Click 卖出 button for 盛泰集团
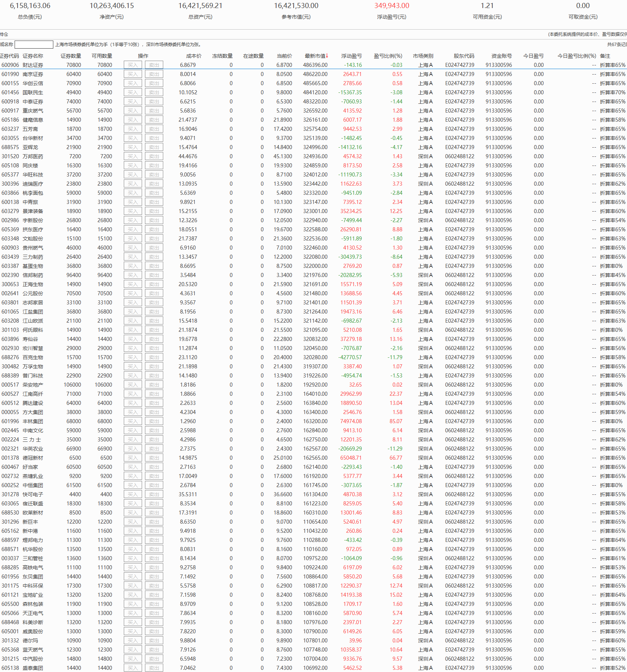This screenshot has height=672, width=627. [x=154, y=668]
